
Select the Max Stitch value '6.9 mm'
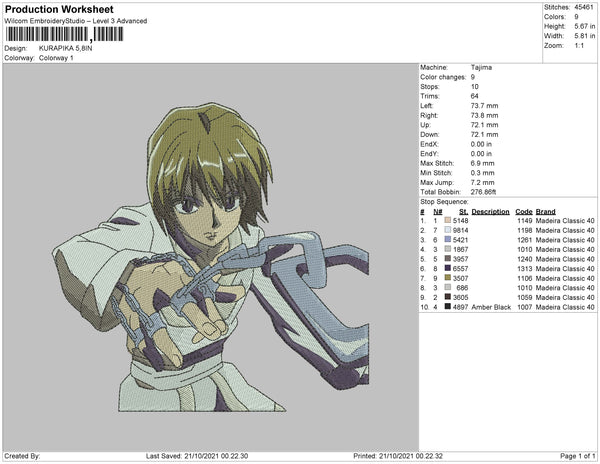tap(483, 163)
